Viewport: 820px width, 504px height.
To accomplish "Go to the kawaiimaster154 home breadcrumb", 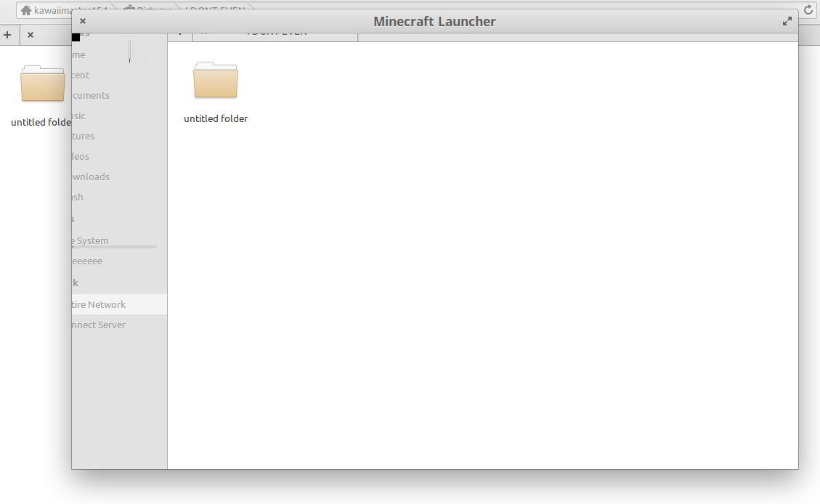I will click(62, 10).
